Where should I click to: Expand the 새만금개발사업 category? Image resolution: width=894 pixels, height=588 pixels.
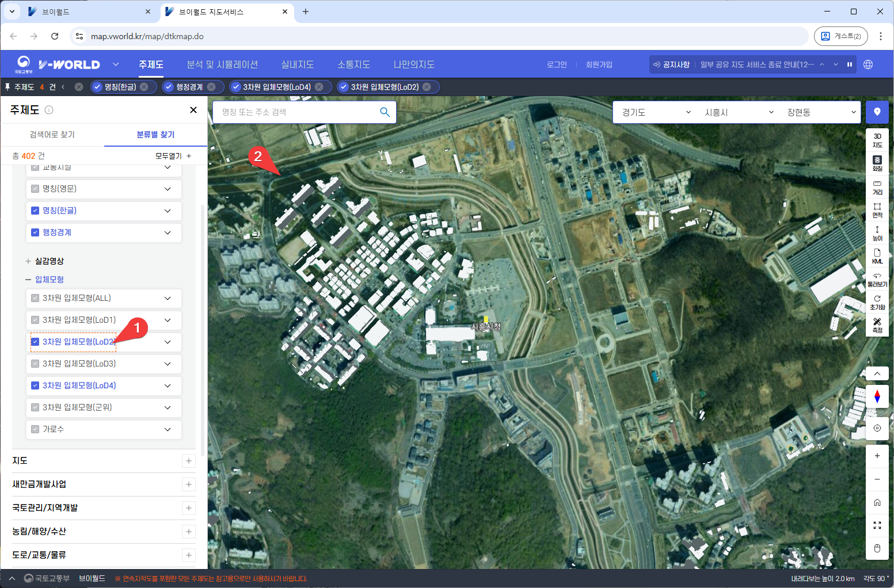188,484
